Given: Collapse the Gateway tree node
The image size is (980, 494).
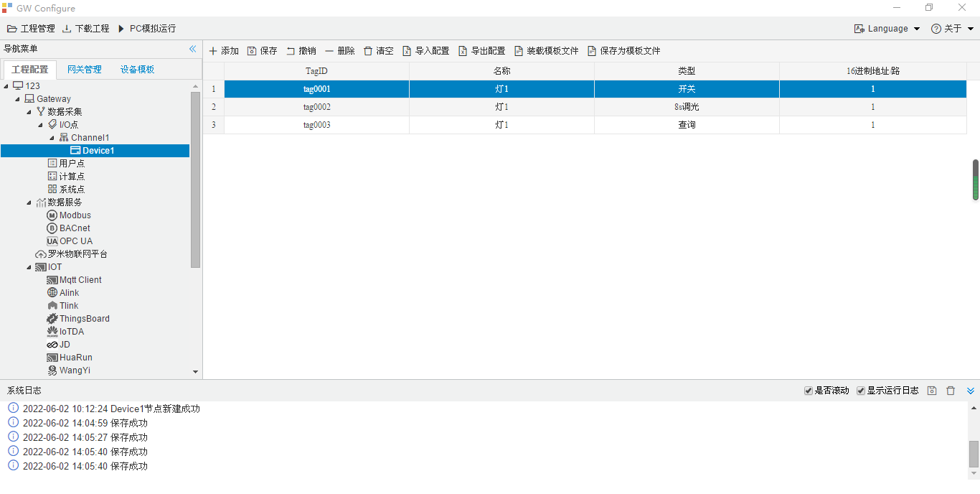Looking at the screenshot, I should point(18,99).
